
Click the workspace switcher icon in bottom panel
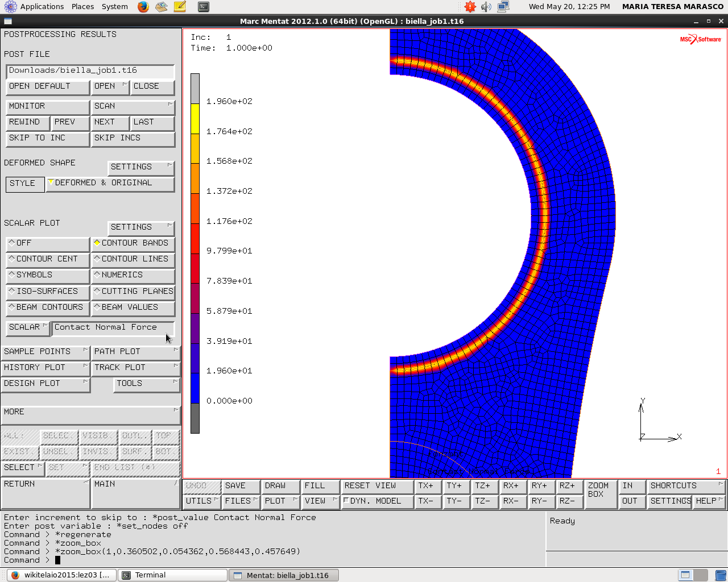[x=693, y=575]
